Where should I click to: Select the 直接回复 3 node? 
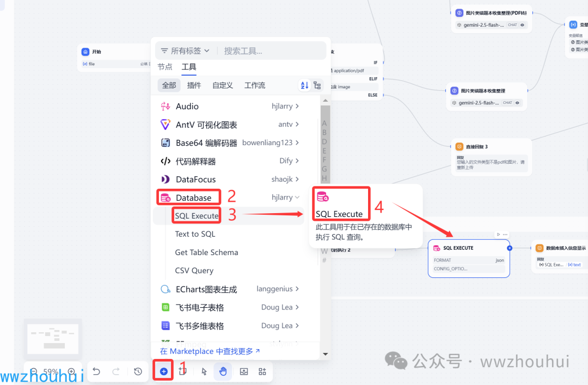tap(491, 157)
